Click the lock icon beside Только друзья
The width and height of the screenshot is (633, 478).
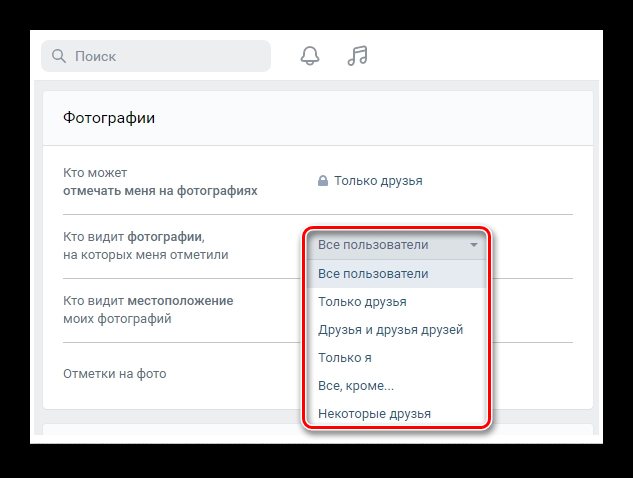(x=323, y=180)
